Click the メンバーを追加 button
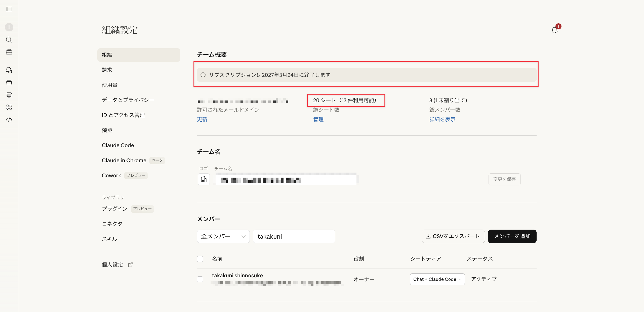This screenshot has width=644, height=312. tap(512, 236)
